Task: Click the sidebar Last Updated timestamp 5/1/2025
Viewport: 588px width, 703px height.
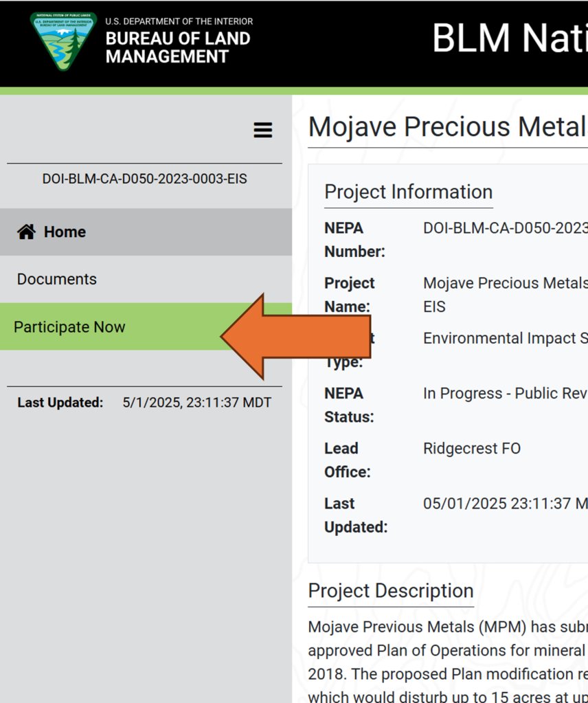Action: [196, 403]
